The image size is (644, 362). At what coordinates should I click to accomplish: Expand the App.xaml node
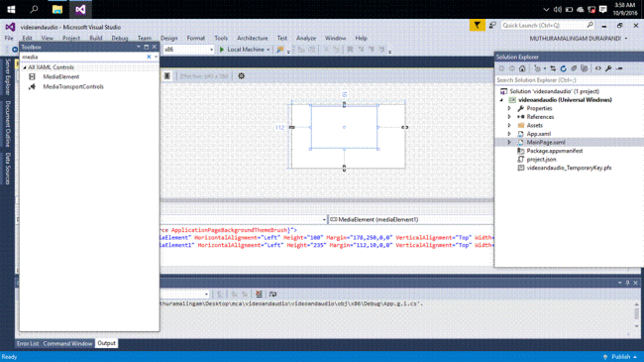click(x=509, y=134)
